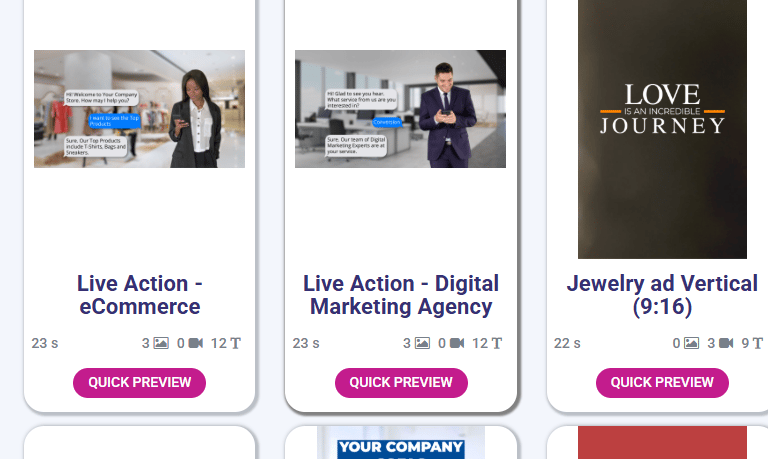This screenshot has width=768, height=459.
Task: Click text count icon on eCommerce card
Action: point(235,343)
